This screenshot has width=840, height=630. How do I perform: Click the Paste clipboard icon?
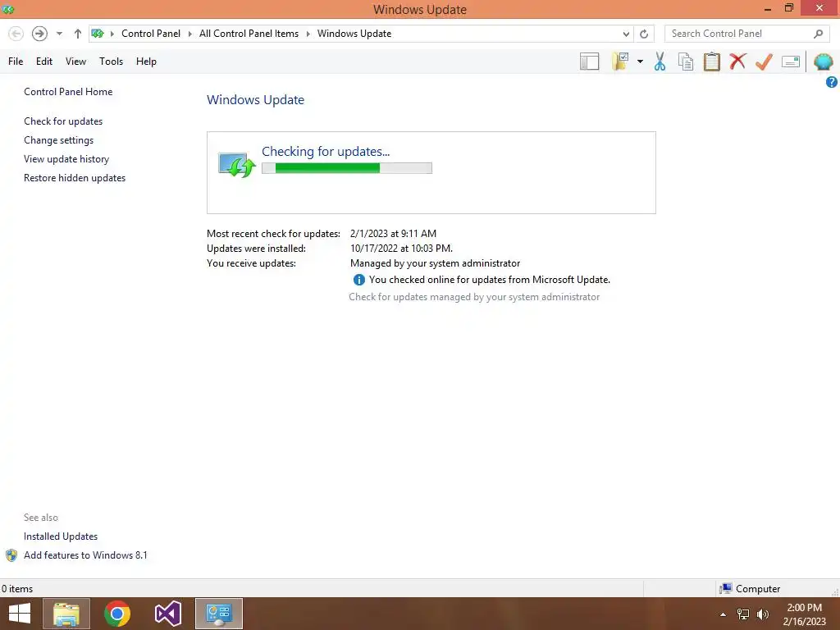coord(711,62)
